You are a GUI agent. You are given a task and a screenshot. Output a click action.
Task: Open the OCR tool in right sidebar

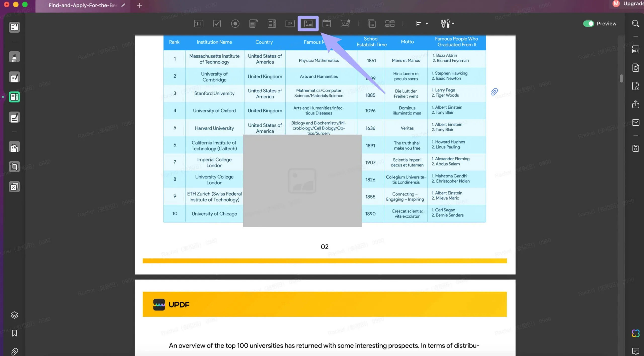636,50
